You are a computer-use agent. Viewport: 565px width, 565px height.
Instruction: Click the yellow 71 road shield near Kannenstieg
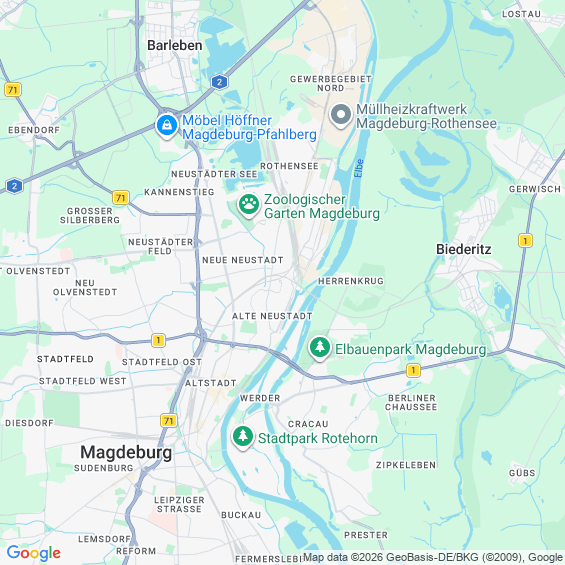[121, 198]
